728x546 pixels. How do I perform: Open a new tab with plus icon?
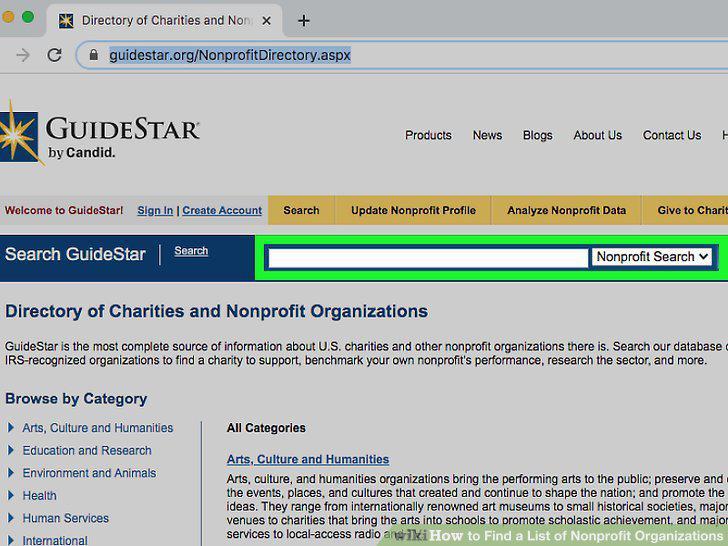click(304, 21)
